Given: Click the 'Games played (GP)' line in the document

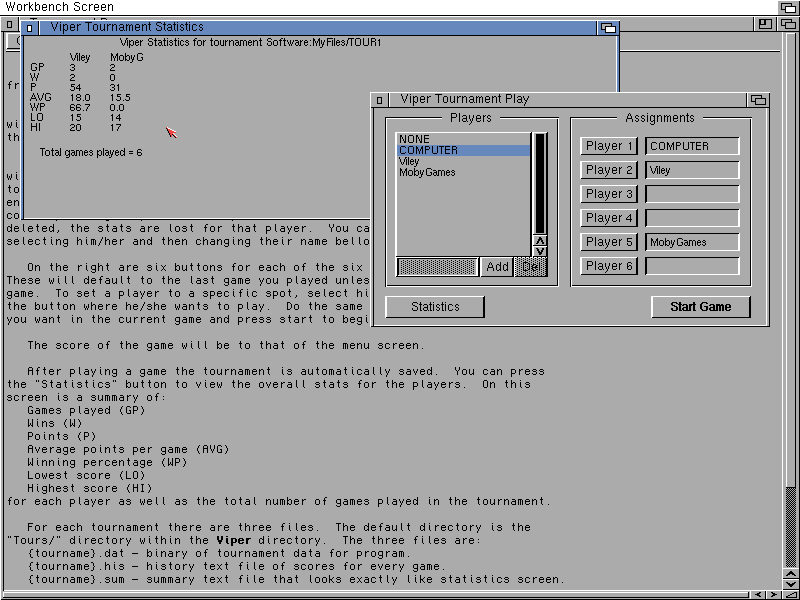Looking at the screenshot, I should pyautogui.click(x=86, y=411).
